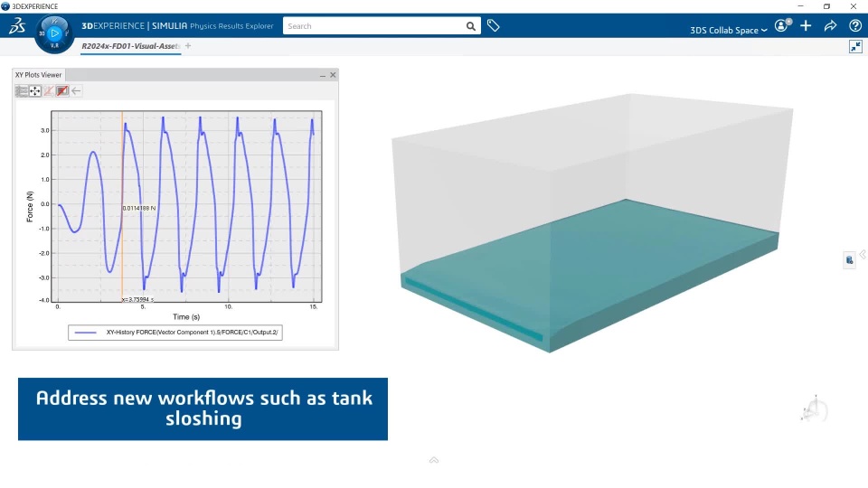Click the collapse view arrows icon
Screen dimensions: 868x488
click(856, 46)
